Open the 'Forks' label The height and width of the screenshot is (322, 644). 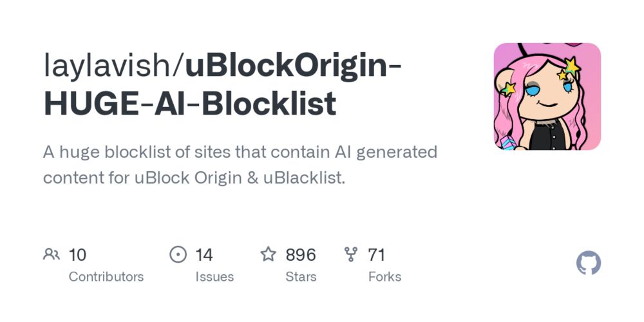click(384, 277)
